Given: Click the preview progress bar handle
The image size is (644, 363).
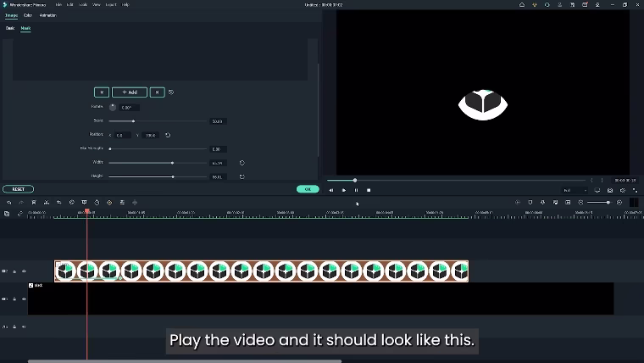Looking at the screenshot, I should (355, 180).
